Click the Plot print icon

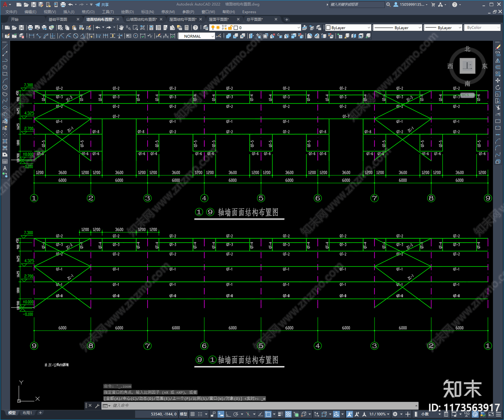point(30,28)
